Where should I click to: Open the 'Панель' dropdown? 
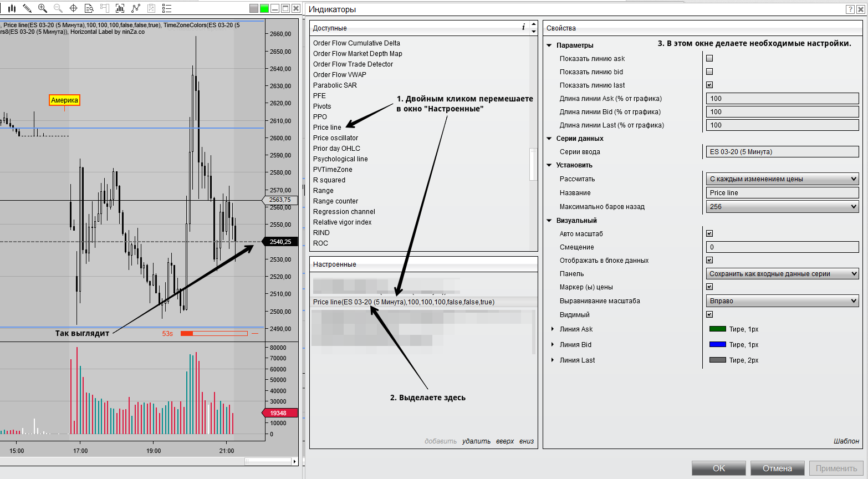click(783, 274)
